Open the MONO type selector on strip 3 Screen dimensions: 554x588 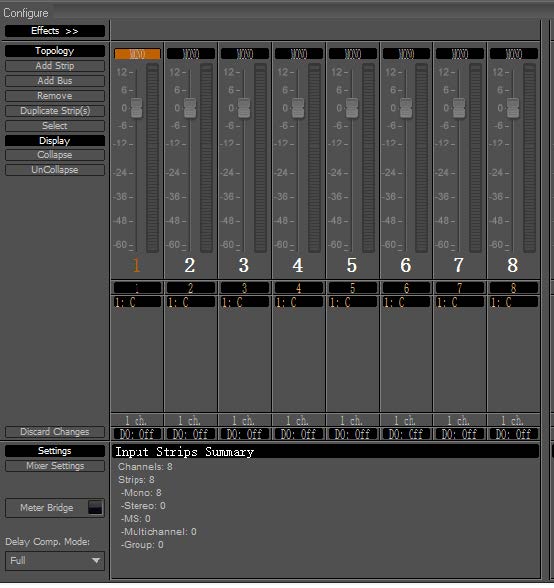coord(245,54)
